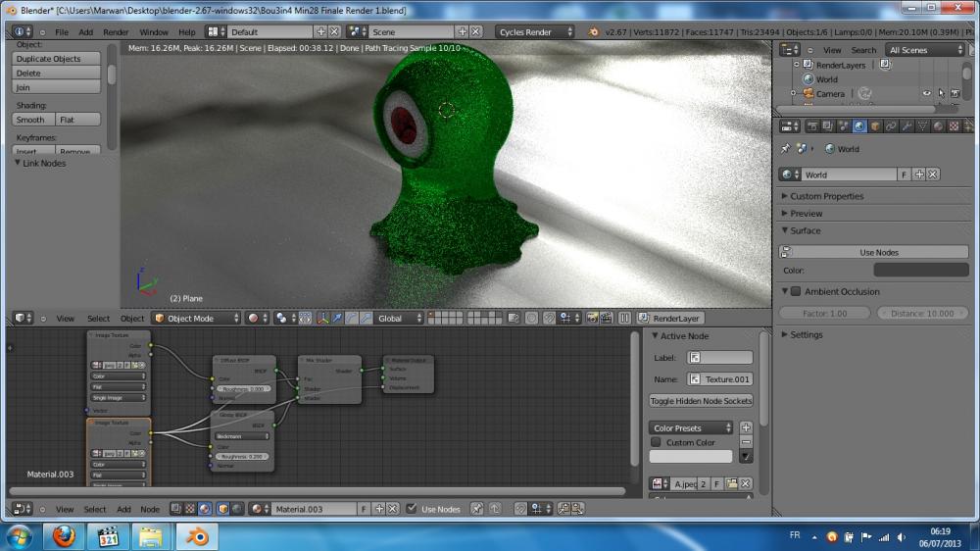The image size is (980, 551).
Task: Click the Texture properties checker icon
Action: (x=954, y=126)
